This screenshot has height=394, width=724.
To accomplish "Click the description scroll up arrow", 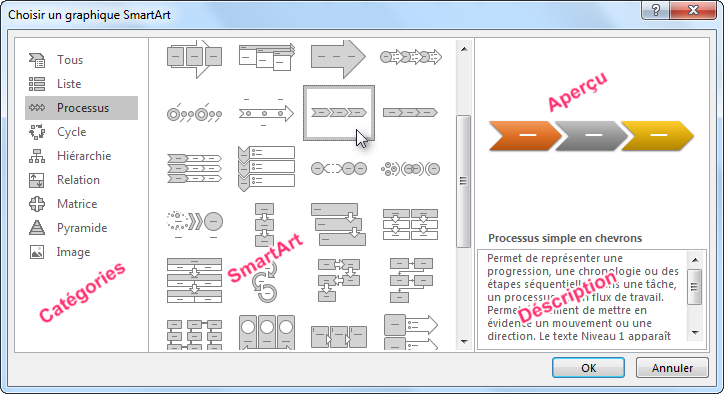I will click(x=695, y=260).
